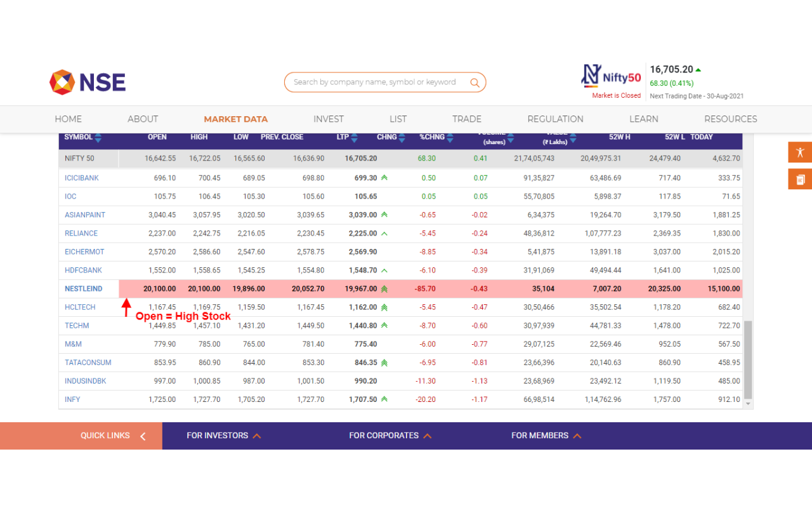Collapse the FOR INVESTORS section
812x508 pixels.
point(257,436)
